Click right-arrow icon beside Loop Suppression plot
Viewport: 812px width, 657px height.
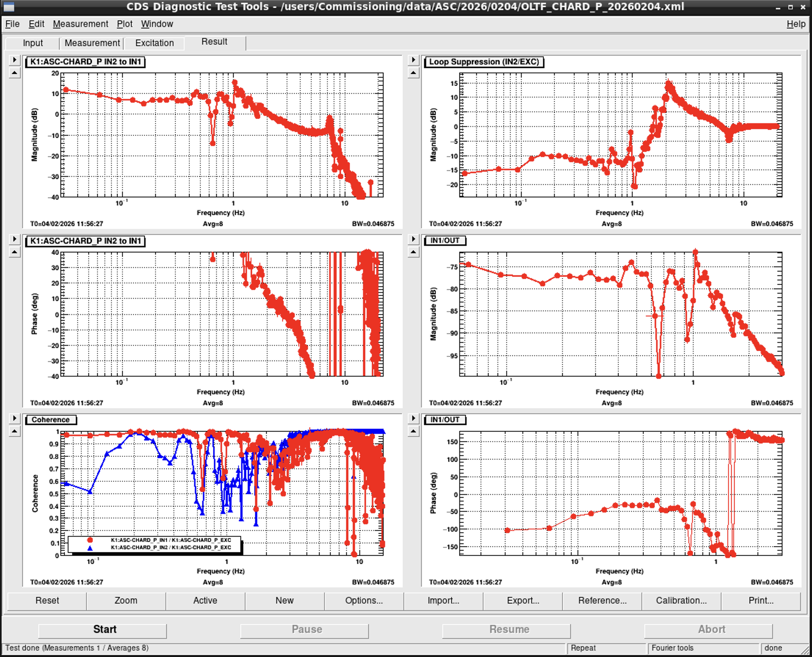[x=413, y=60]
